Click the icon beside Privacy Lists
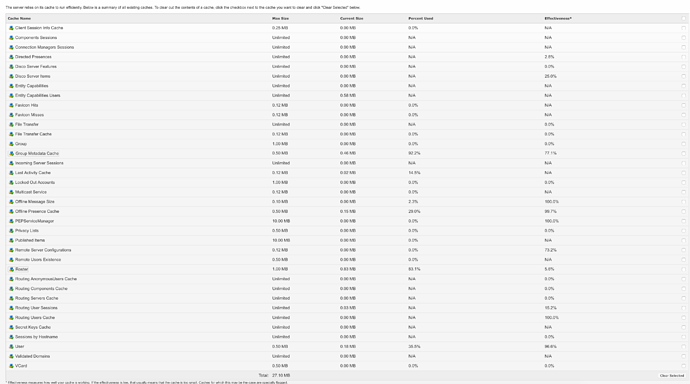The height and width of the screenshot is (384, 690). pos(11,230)
